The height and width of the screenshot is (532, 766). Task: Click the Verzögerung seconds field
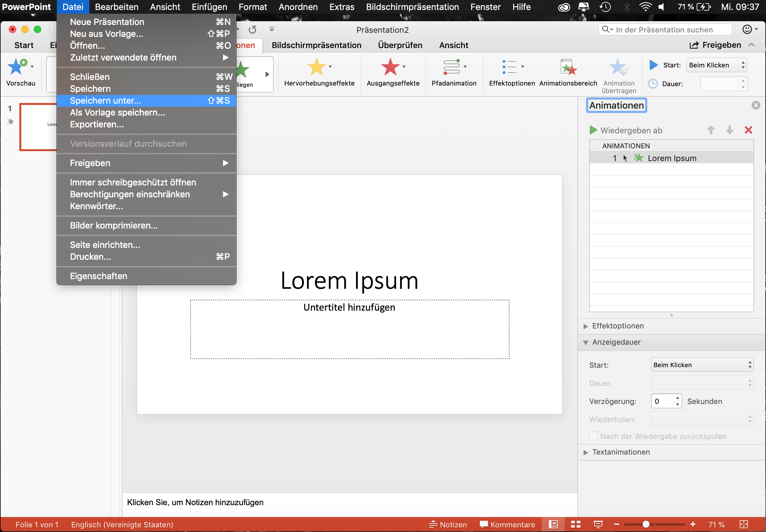(x=662, y=401)
